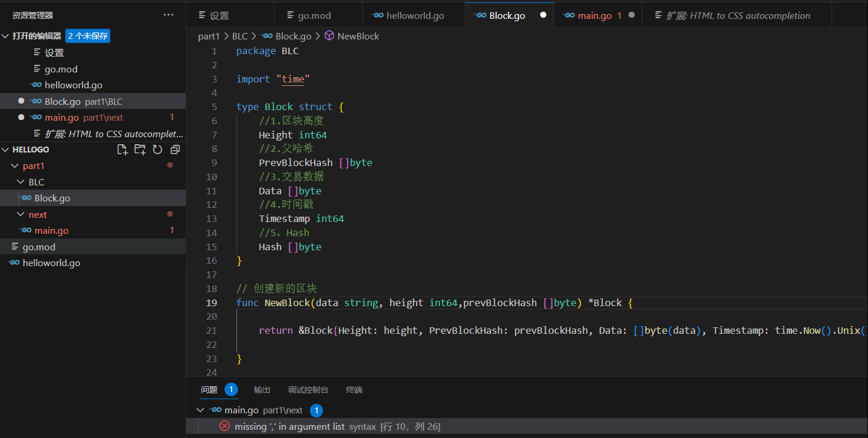Click part1 in the breadcrumb
Image resolution: width=868 pixels, height=438 pixels.
click(x=209, y=36)
